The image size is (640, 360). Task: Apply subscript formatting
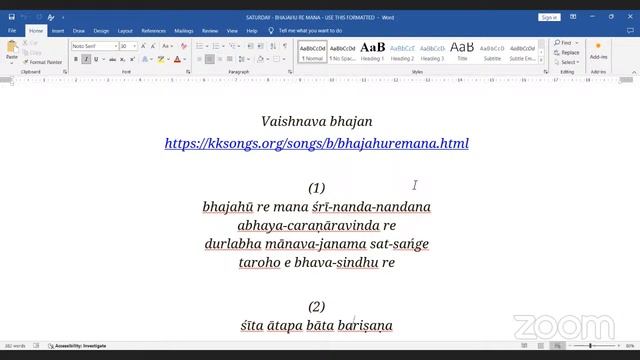[122, 60]
